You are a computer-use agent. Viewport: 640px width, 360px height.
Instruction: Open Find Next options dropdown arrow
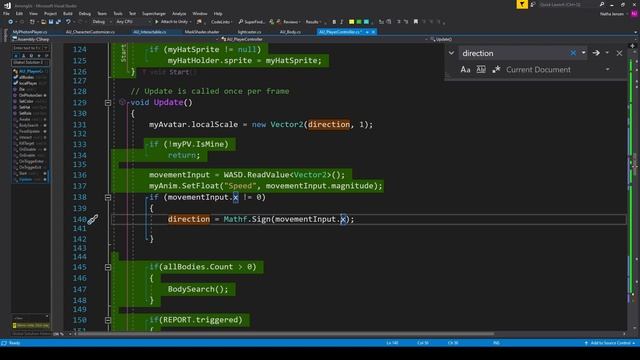tap(607, 53)
